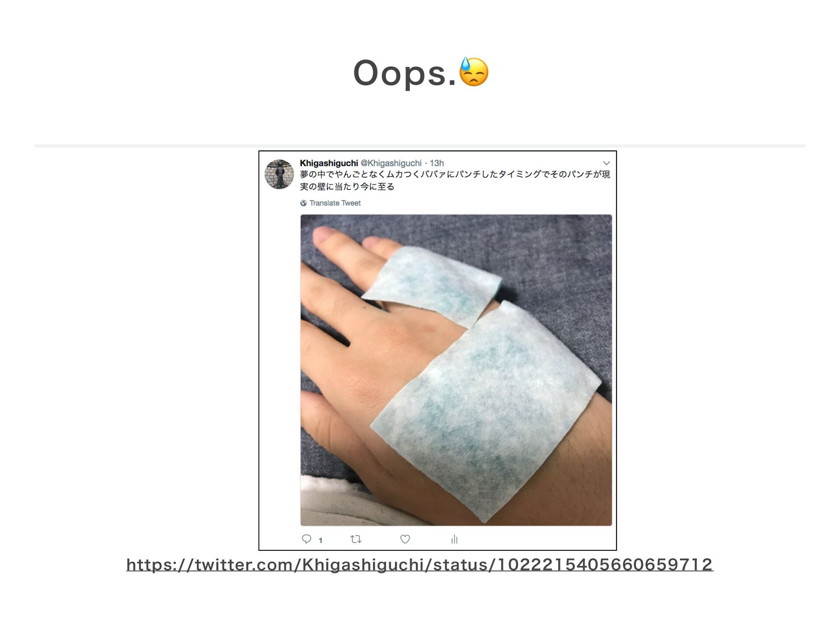
Task: Open the twitter.com status URL link
Action: pyautogui.click(x=420, y=564)
